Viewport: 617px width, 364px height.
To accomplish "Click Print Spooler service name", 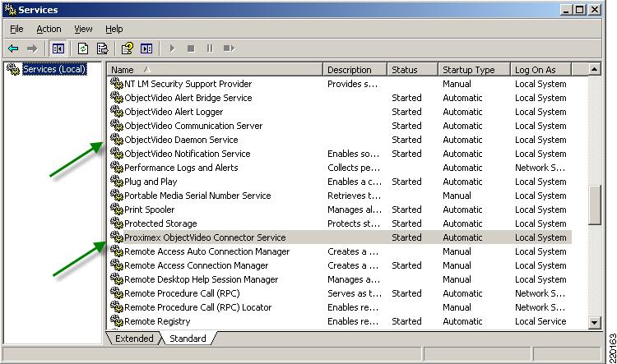I will (x=149, y=210).
